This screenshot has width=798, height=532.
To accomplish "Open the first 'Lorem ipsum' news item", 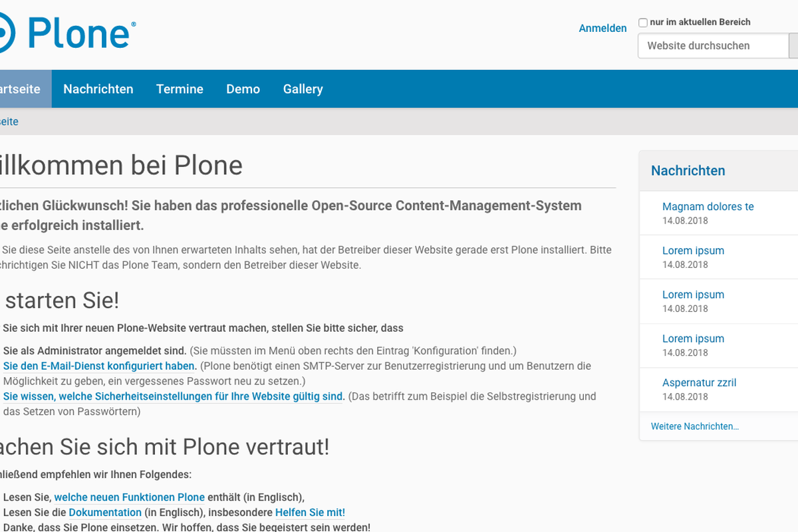I will click(x=693, y=251).
